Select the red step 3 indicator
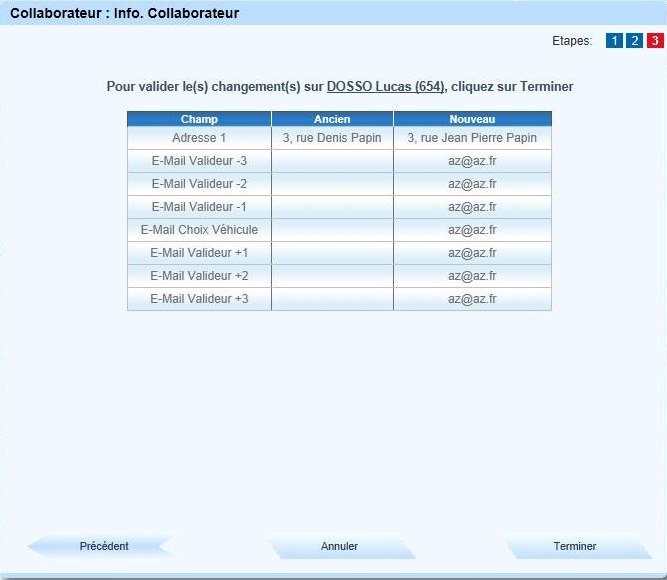The height and width of the screenshot is (580, 667). click(x=654, y=41)
